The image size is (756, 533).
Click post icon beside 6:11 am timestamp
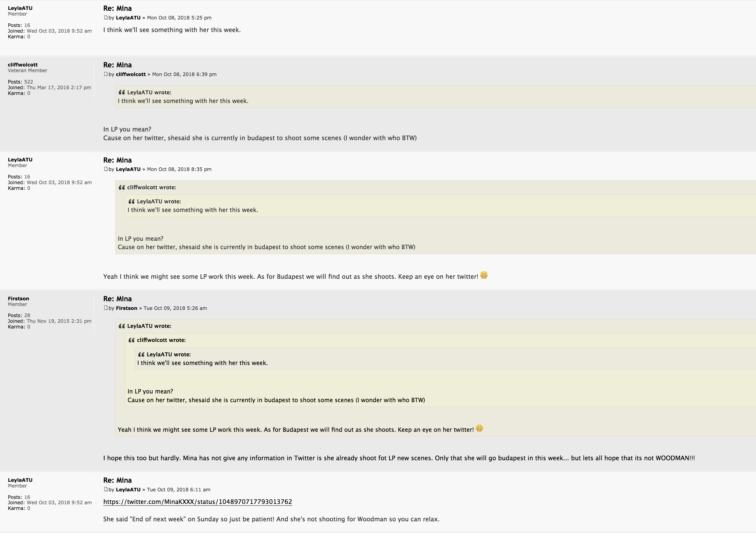106,490
